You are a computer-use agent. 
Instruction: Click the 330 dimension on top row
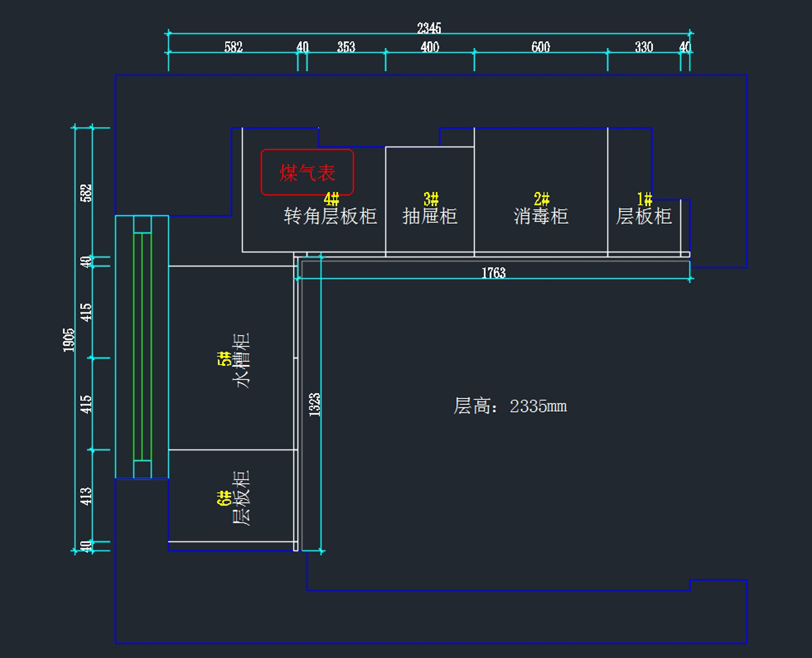[x=644, y=47]
